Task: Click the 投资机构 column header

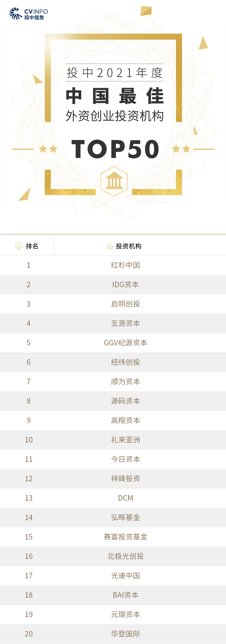Action: 128,246
